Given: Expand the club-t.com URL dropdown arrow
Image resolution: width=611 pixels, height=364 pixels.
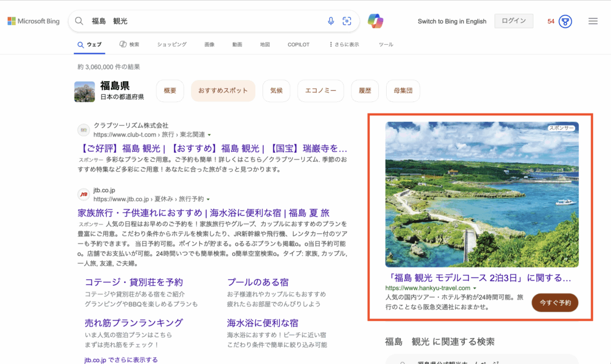Looking at the screenshot, I should click(x=209, y=135).
